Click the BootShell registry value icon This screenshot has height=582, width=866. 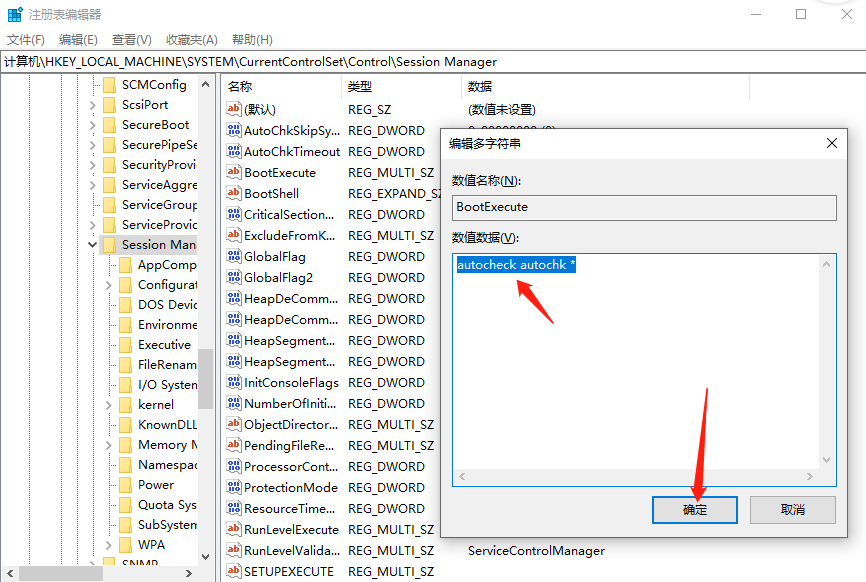click(x=234, y=194)
